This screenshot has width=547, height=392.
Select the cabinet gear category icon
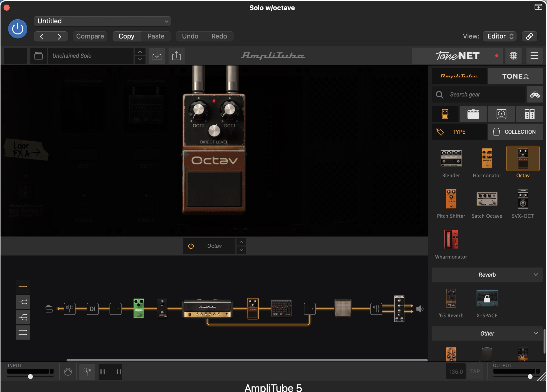tap(501, 114)
